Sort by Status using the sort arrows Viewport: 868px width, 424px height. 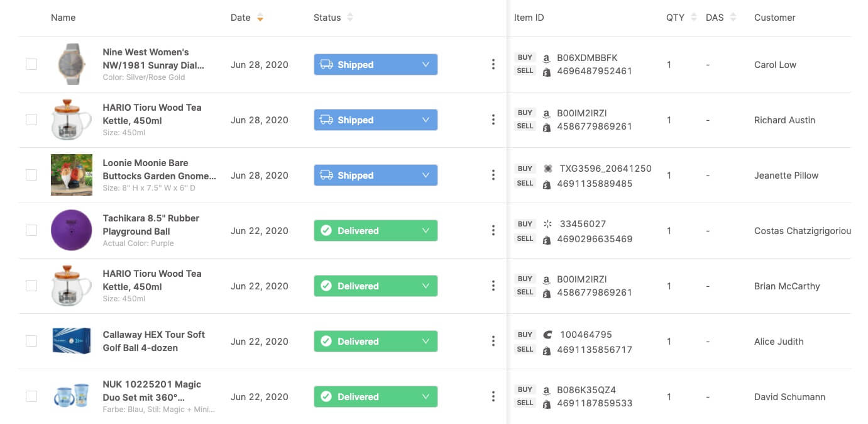(x=350, y=18)
